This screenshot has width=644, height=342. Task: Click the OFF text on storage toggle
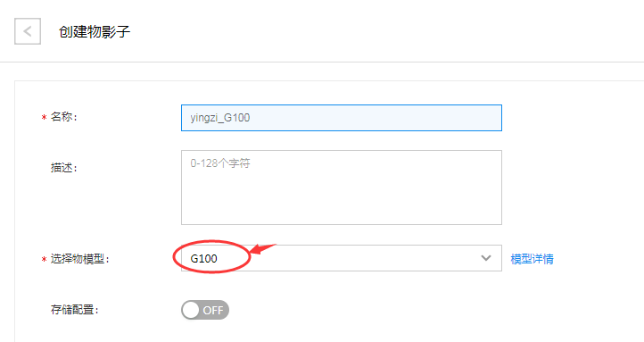[x=213, y=311]
